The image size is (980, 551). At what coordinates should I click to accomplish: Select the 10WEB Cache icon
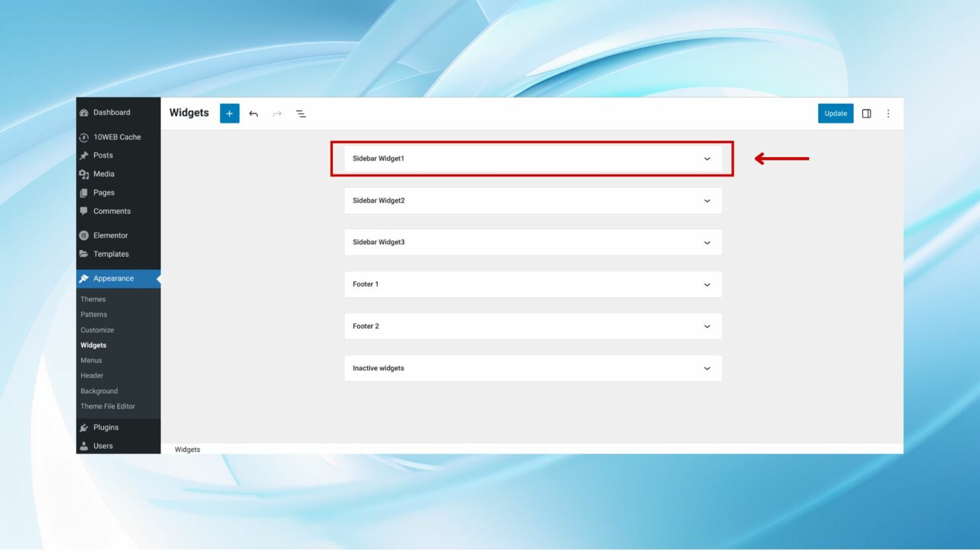84,137
